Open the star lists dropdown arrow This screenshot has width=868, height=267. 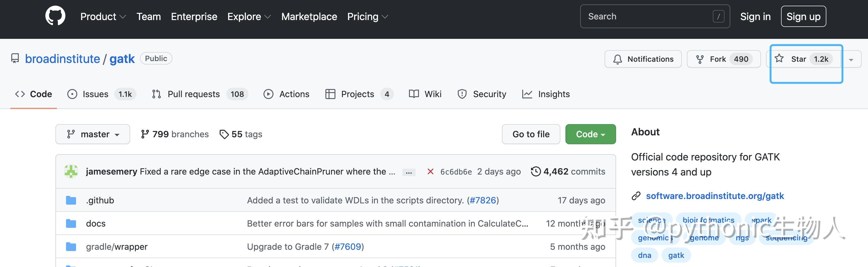coord(851,60)
